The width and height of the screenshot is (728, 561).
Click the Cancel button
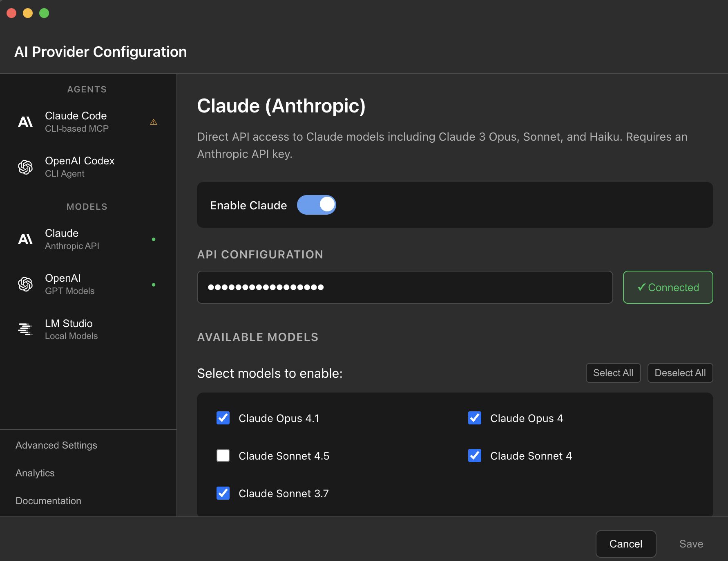click(x=626, y=544)
